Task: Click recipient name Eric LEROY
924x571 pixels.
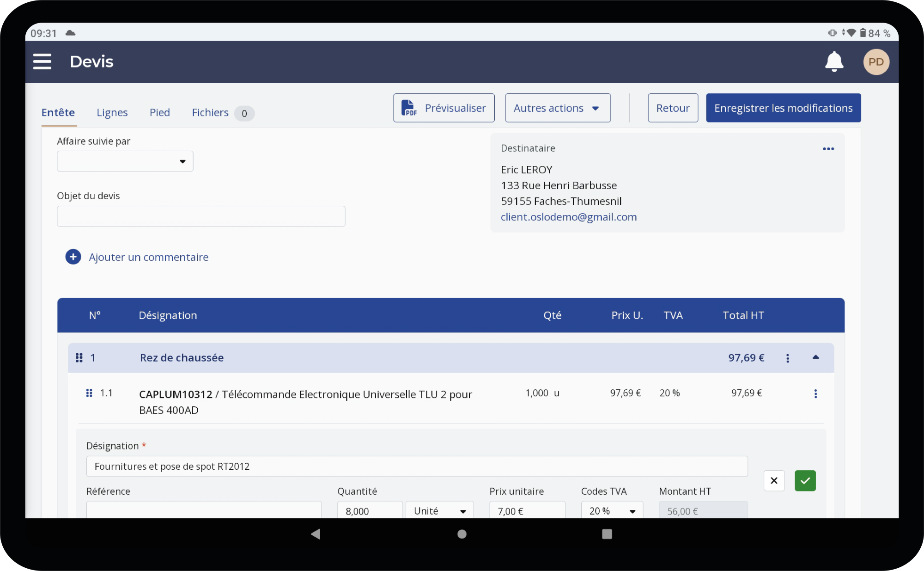Action: pos(527,170)
